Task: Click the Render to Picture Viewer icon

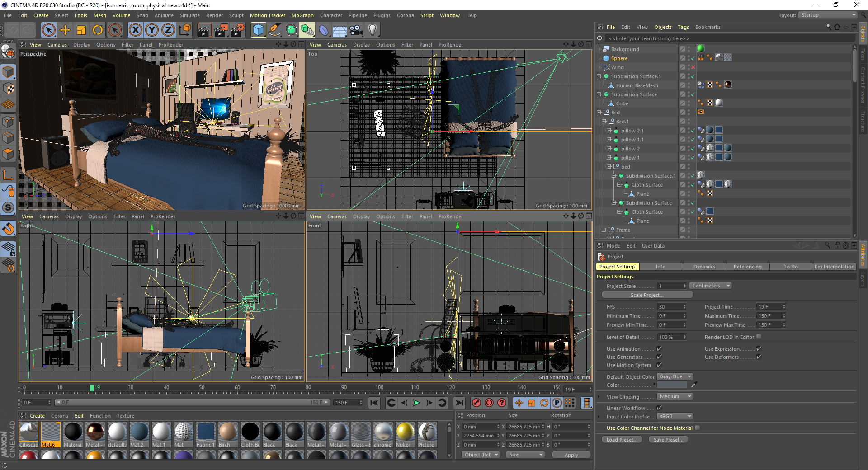Action: 221,30
